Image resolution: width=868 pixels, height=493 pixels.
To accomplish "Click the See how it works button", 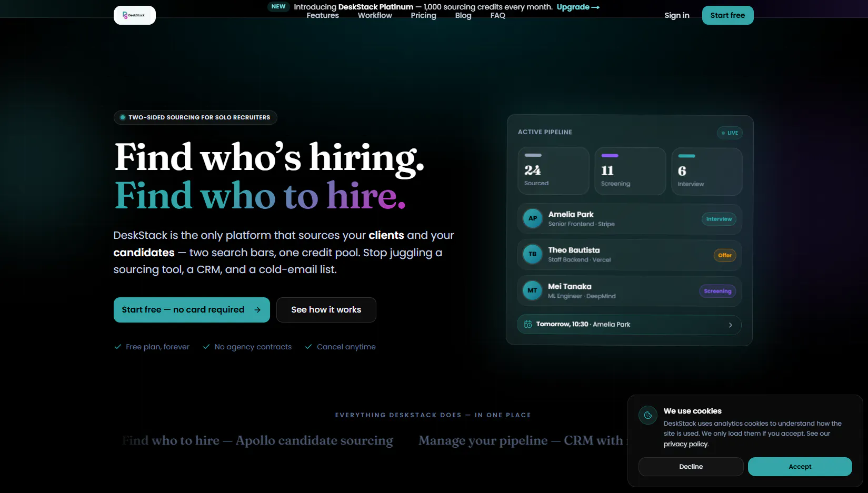I will (x=326, y=310).
